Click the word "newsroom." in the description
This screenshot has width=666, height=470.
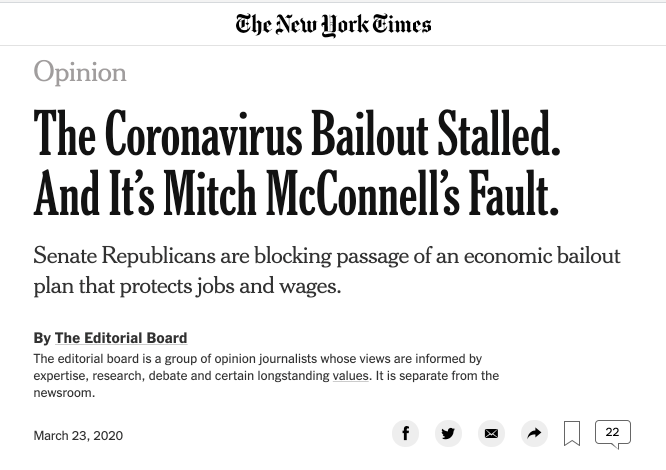tap(64, 393)
